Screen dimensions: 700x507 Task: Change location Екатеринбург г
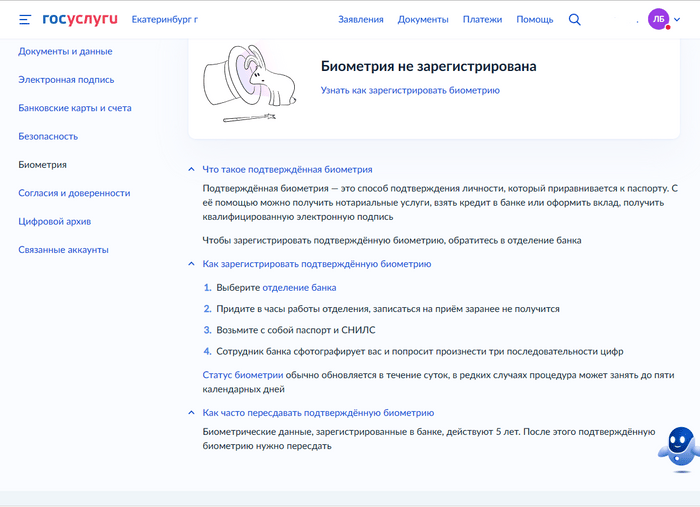(x=165, y=20)
